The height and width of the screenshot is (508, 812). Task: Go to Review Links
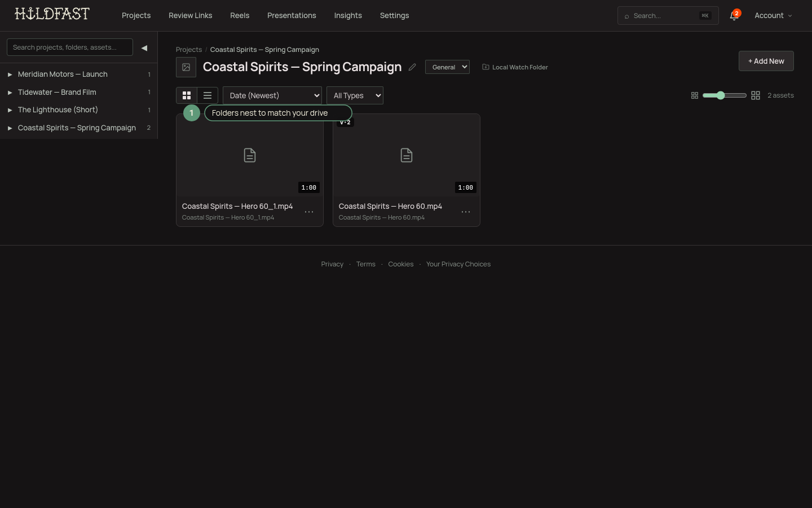(190, 16)
